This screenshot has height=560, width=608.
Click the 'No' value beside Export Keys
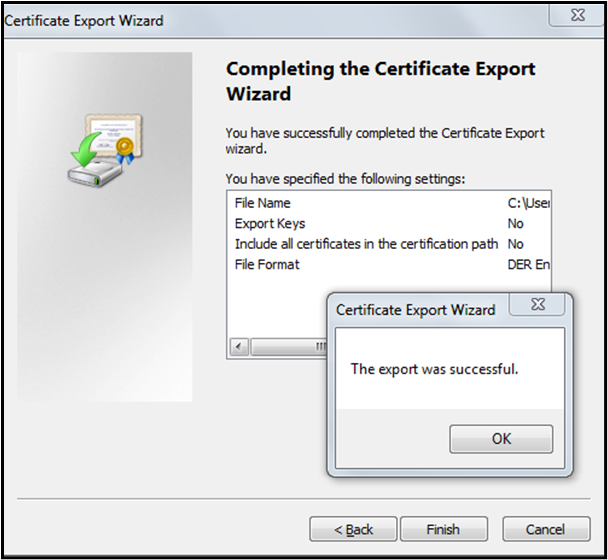point(516,224)
